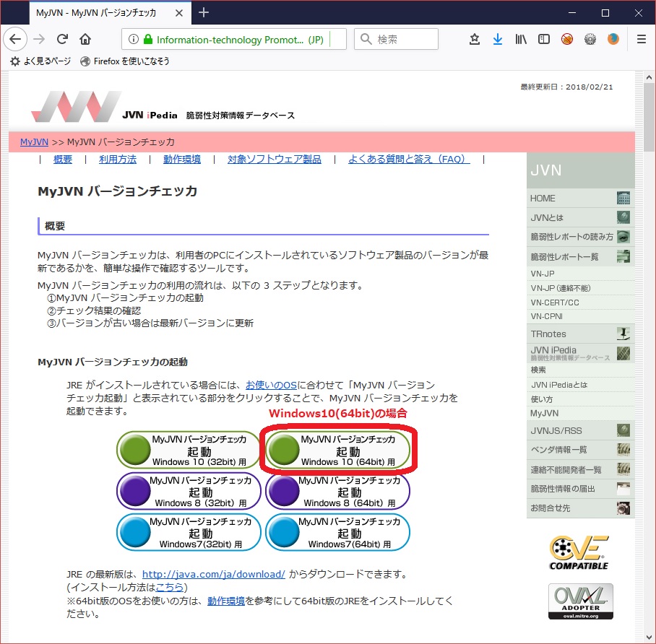Click the scrollbar down arrow
The width and height of the screenshot is (656, 644).
coord(649,638)
